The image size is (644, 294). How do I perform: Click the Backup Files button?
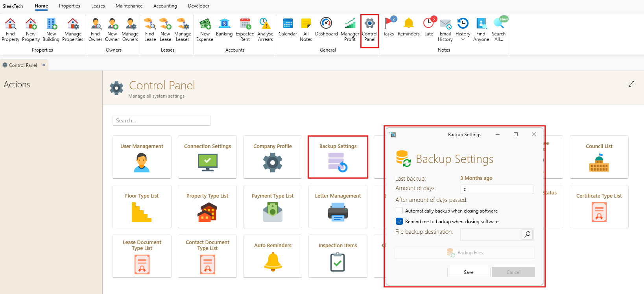coord(465,253)
